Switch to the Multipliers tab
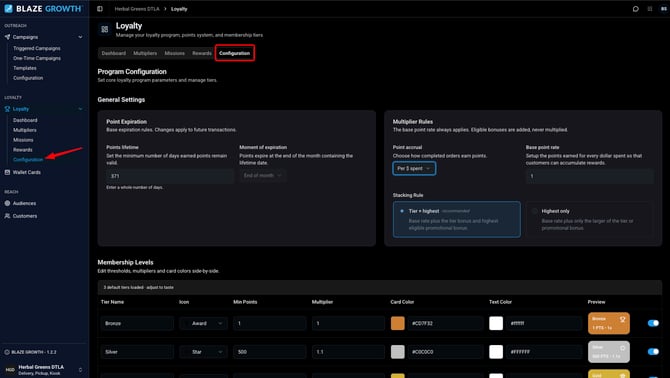Screen dimensions: 670x378 (145, 53)
